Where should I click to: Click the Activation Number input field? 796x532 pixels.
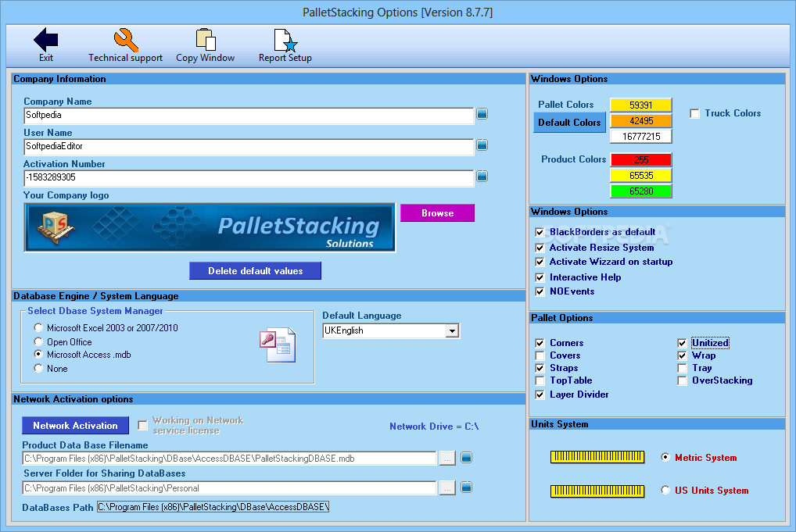pyautogui.click(x=249, y=178)
